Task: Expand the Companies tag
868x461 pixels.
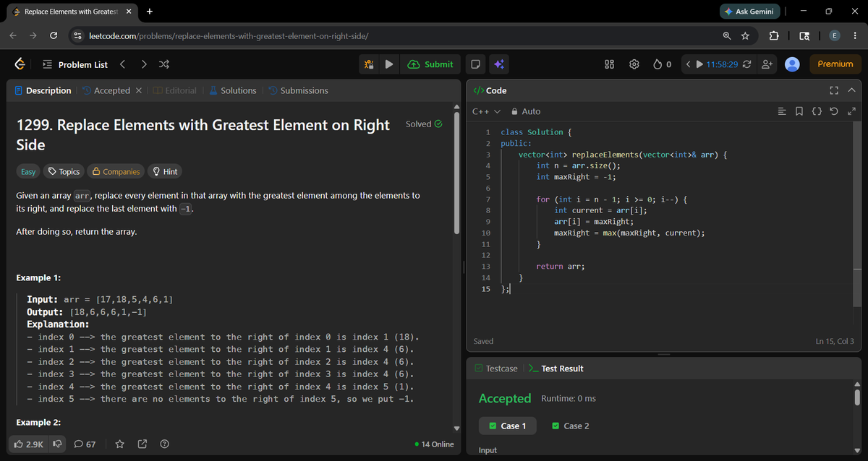Action: 114,171
